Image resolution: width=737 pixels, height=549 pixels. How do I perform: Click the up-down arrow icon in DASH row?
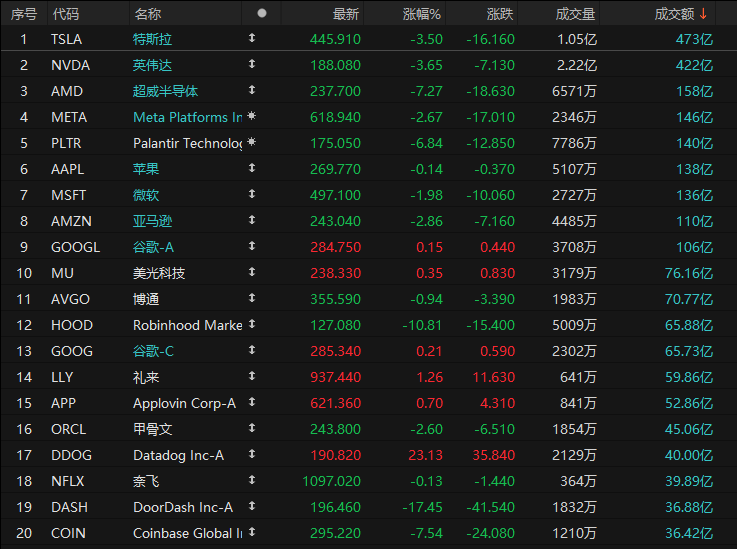(252, 506)
